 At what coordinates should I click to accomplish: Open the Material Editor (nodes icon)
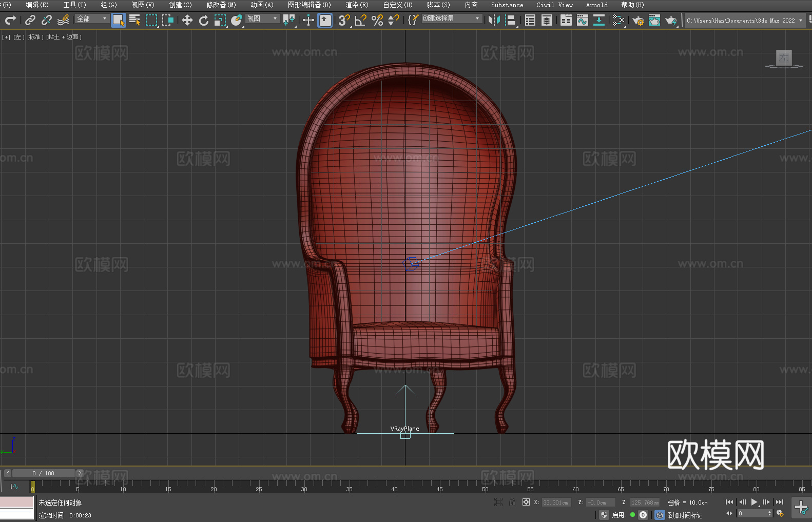pyautogui.click(x=618, y=20)
